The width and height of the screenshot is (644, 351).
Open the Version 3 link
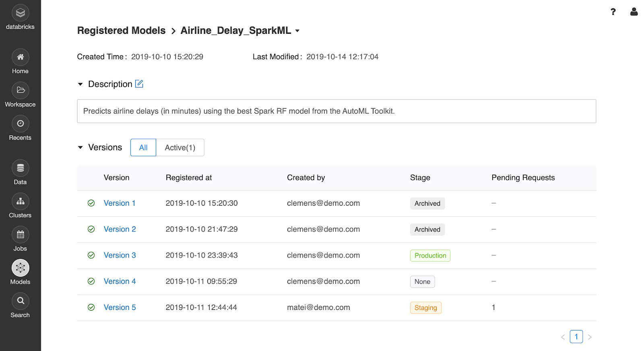[120, 255]
